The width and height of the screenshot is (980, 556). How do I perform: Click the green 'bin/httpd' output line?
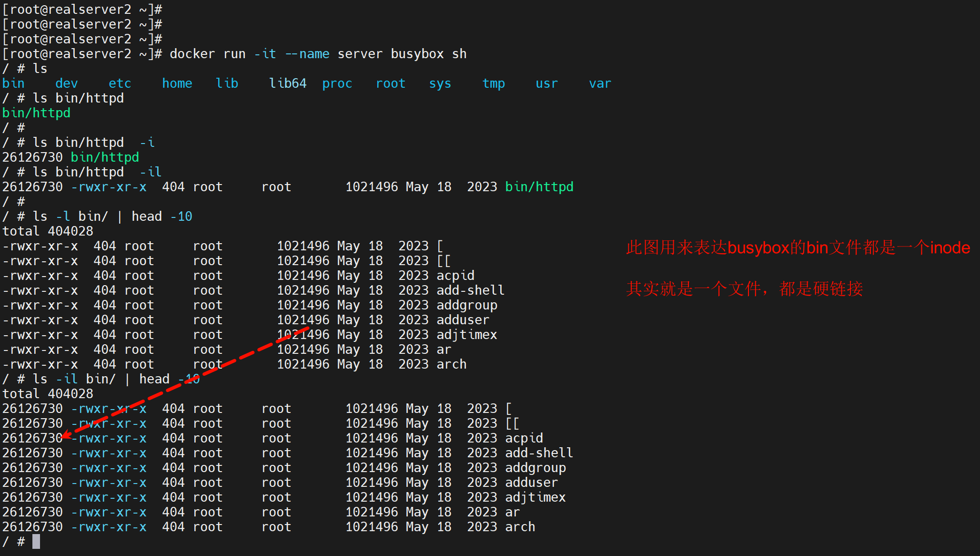36,113
